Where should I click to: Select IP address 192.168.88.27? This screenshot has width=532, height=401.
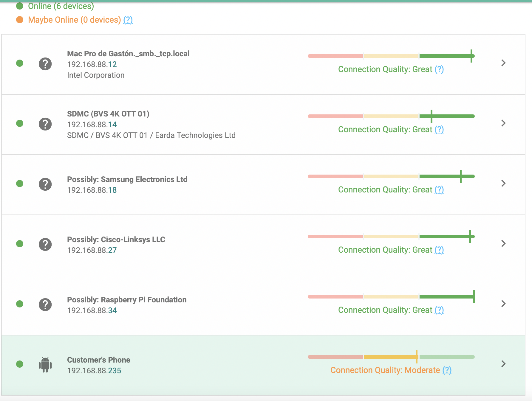click(92, 250)
